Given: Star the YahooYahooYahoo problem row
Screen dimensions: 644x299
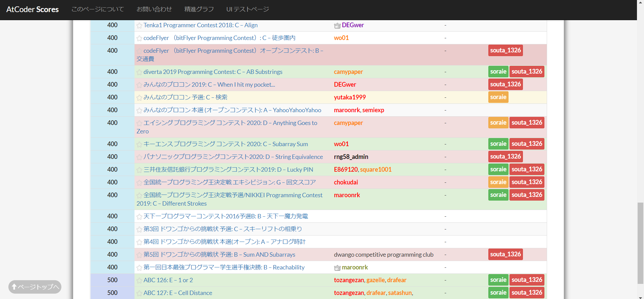Looking at the screenshot, I should click(139, 111).
